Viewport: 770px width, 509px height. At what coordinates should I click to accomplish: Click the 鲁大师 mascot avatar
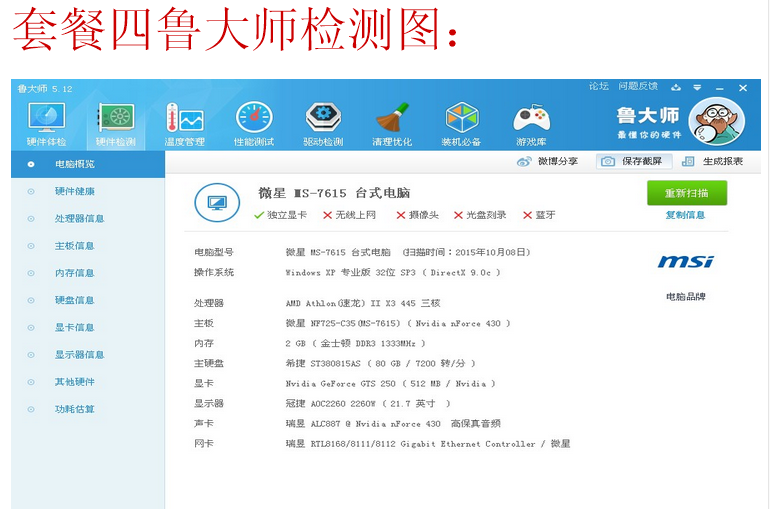click(x=716, y=121)
